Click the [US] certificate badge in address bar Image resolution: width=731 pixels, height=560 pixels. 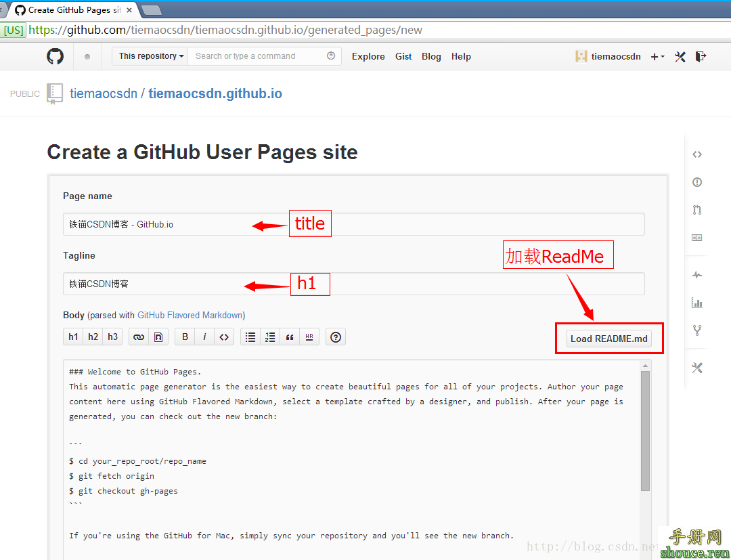pos(13,30)
